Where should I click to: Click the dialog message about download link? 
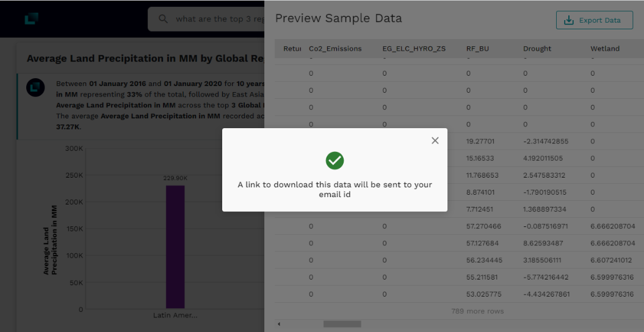(335, 190)
